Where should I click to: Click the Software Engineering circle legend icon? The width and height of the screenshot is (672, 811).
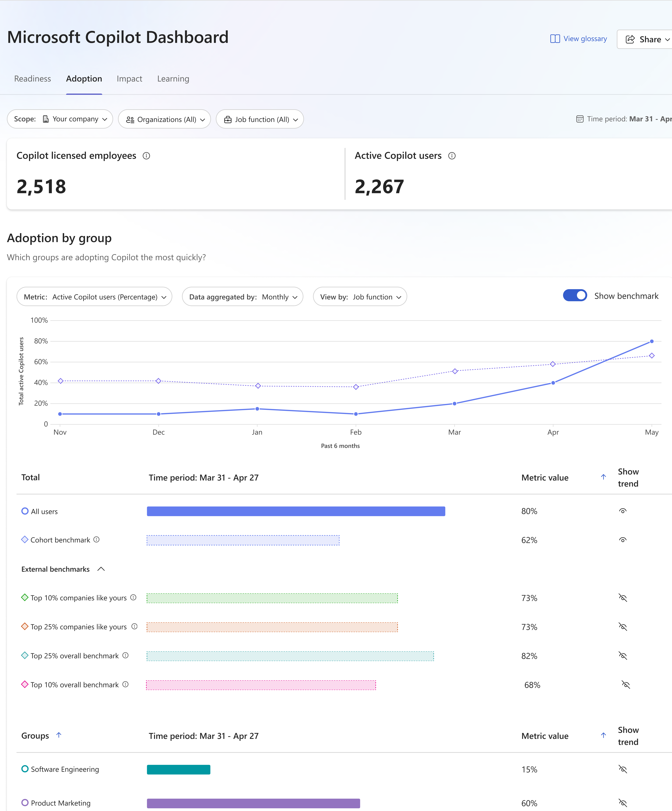(25, 769)
